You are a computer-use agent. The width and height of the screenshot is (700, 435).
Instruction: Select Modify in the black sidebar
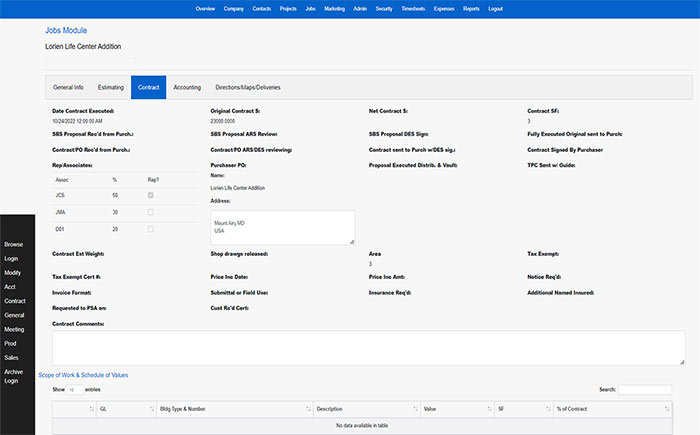[12, 273]
